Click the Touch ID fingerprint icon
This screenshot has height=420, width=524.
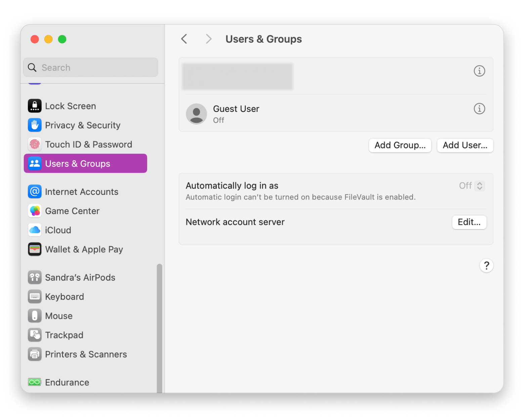[35, 144]
